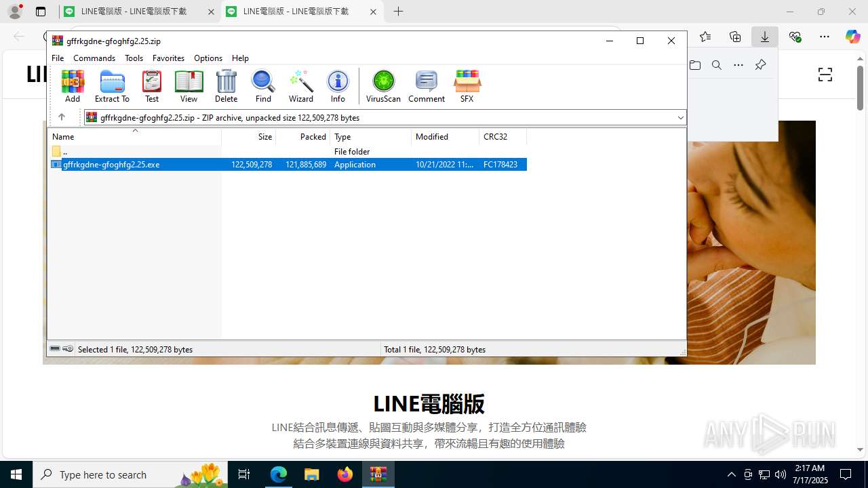Viewport: 868px width, 488px height.
Task: Close the second LINE電腦版 tab
Action: (x=373, y=12)
